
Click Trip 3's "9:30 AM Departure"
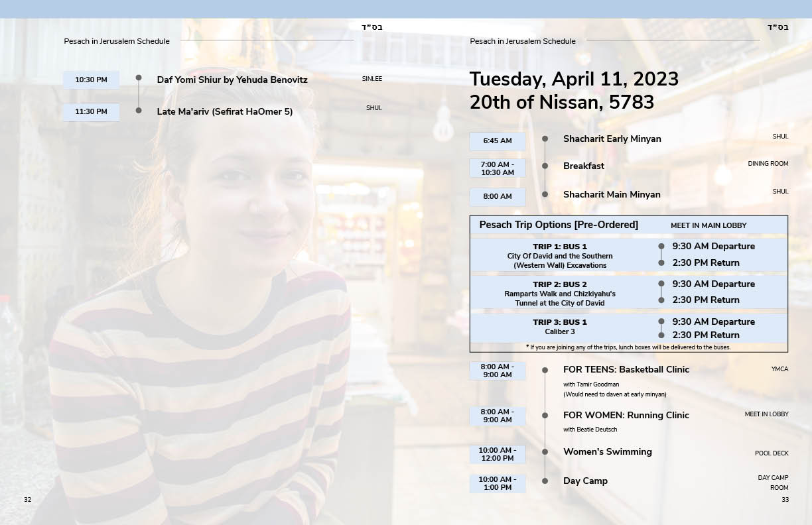(714, 321)
